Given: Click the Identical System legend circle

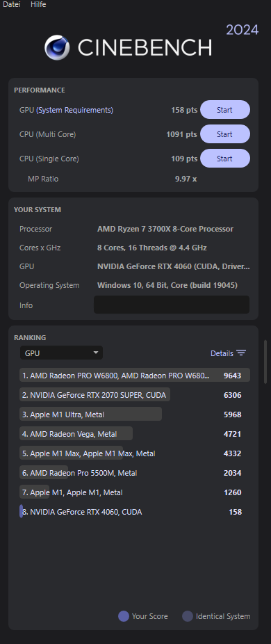Looking at the screenshot, I should pyautogui.click(x=188, y=616).
